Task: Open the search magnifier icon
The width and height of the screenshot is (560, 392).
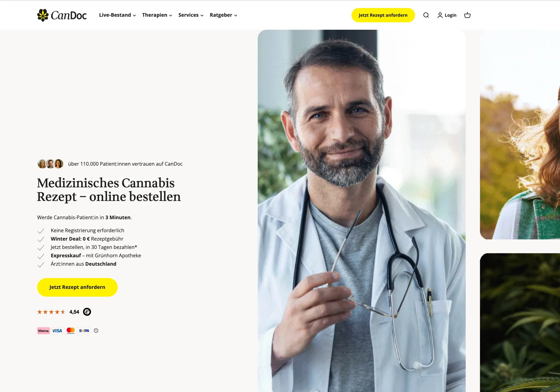Action: [426, 15]
